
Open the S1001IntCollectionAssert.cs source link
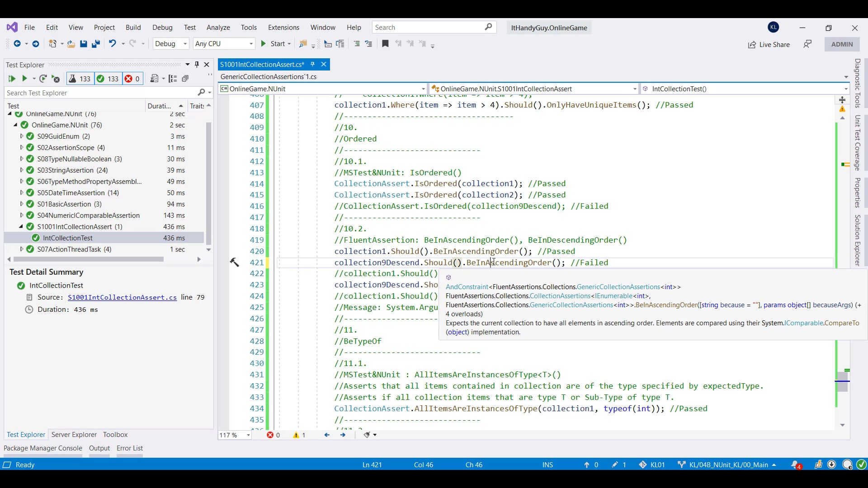click(x=122, y=297)
